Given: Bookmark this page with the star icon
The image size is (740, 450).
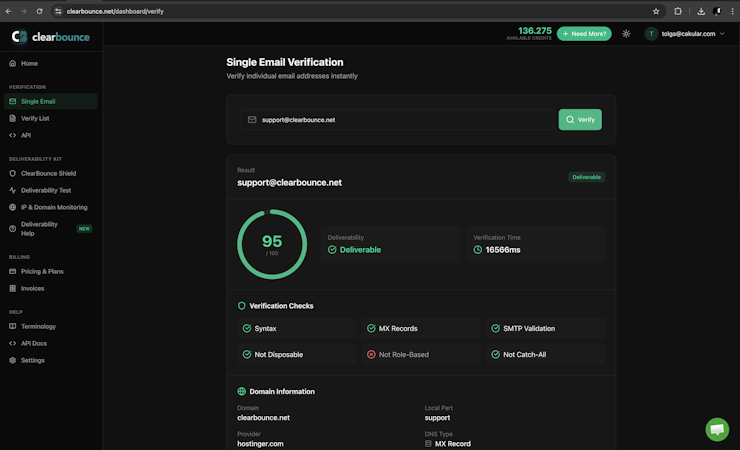Looking at the screenshot, I should click(x=656, y=11).
